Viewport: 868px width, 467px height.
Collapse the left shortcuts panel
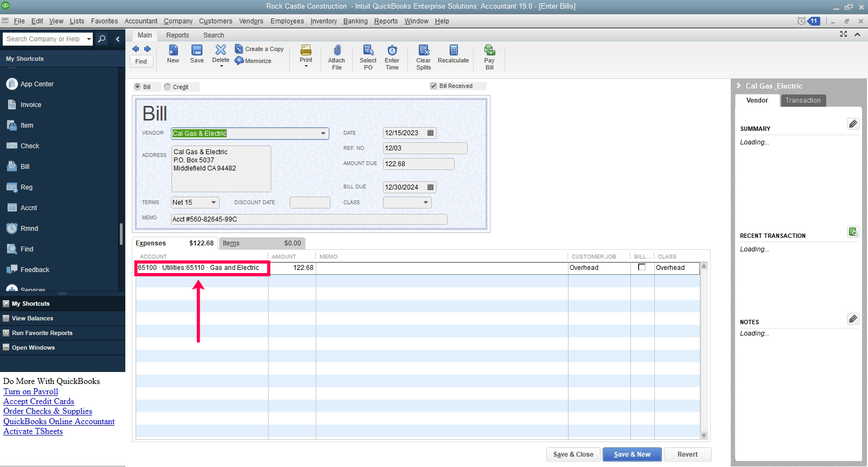pos(118,39)
